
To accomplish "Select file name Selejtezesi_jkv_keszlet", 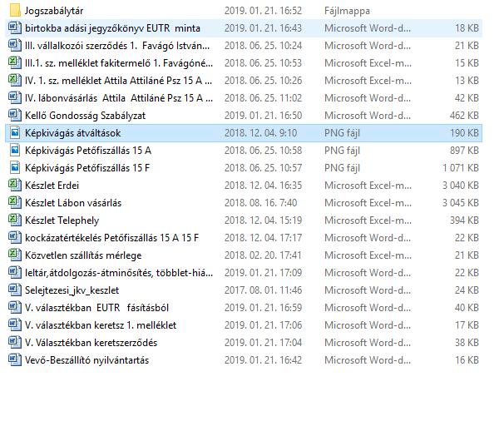I will pos(72,290).
